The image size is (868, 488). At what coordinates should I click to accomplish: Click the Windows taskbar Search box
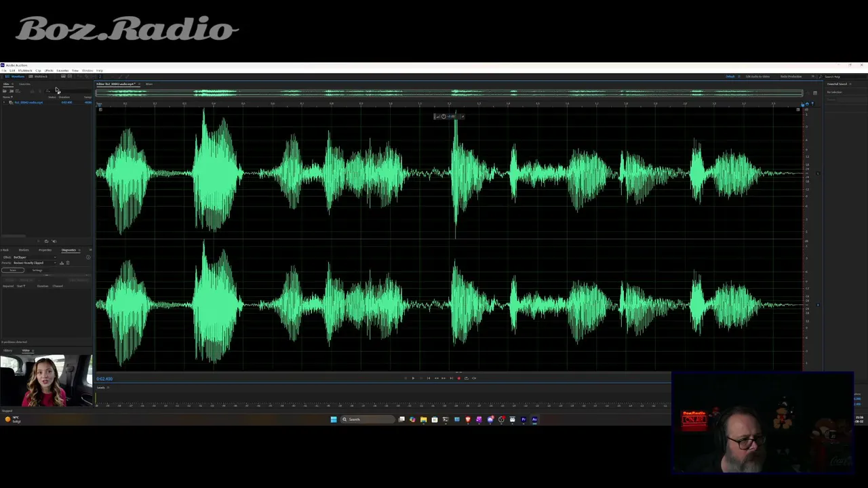coord(368,420)
